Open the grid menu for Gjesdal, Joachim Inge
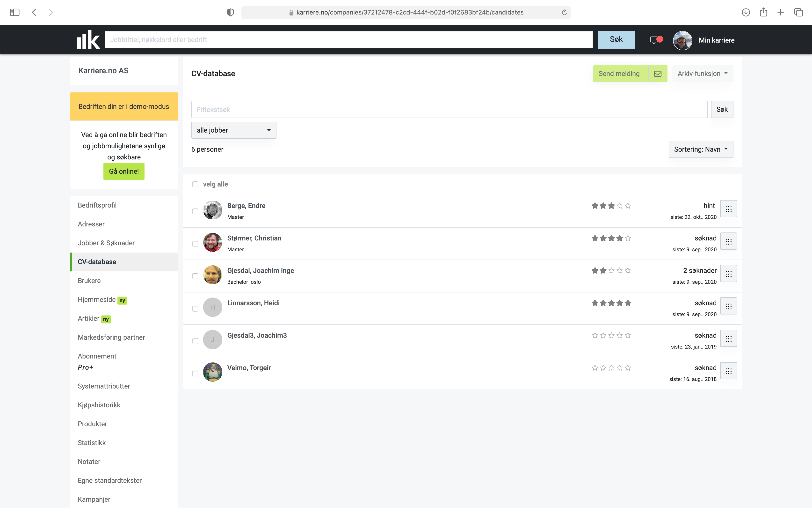The width and height of the screenshot is (812, 508). coord(728,274)
